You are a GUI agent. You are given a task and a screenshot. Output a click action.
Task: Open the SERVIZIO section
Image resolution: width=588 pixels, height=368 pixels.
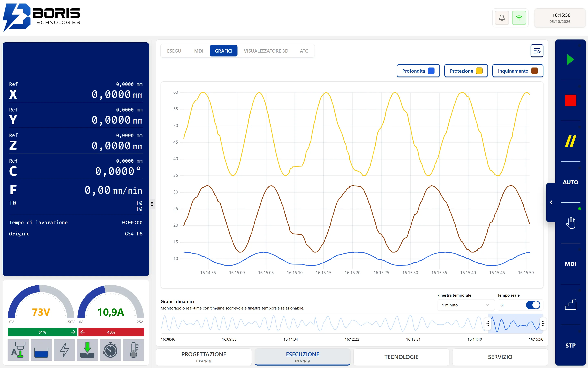[x=500, y=357]
